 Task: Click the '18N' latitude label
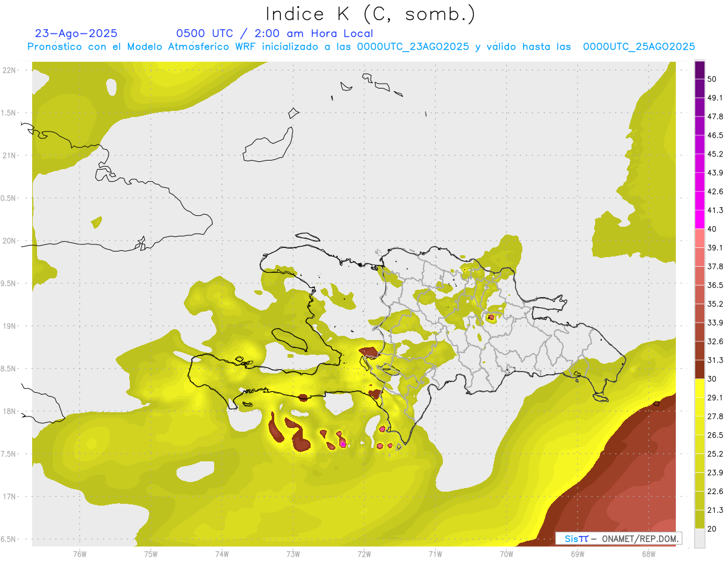(x=9, y=411)
